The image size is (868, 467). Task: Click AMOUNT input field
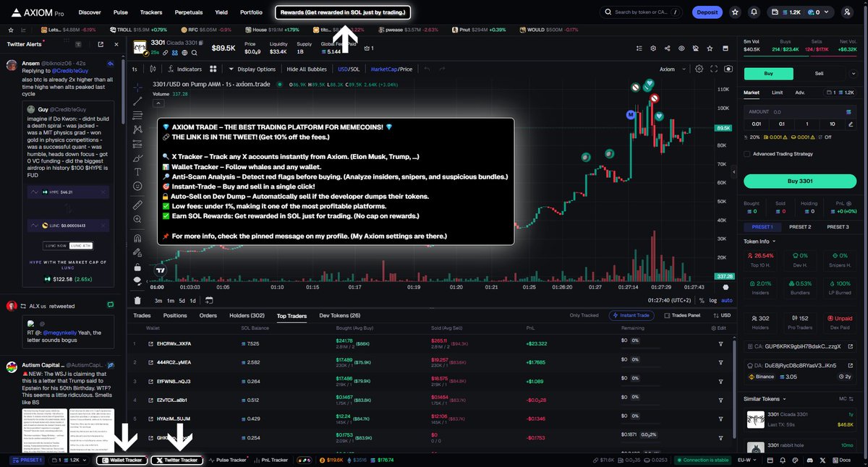[799, 112]
